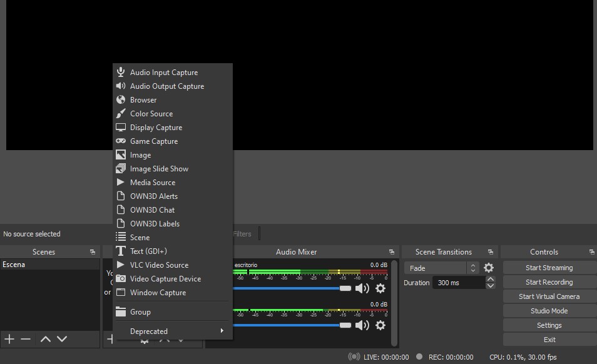
Task: Open the Fade transition dropdown
Action: (442, 268)
